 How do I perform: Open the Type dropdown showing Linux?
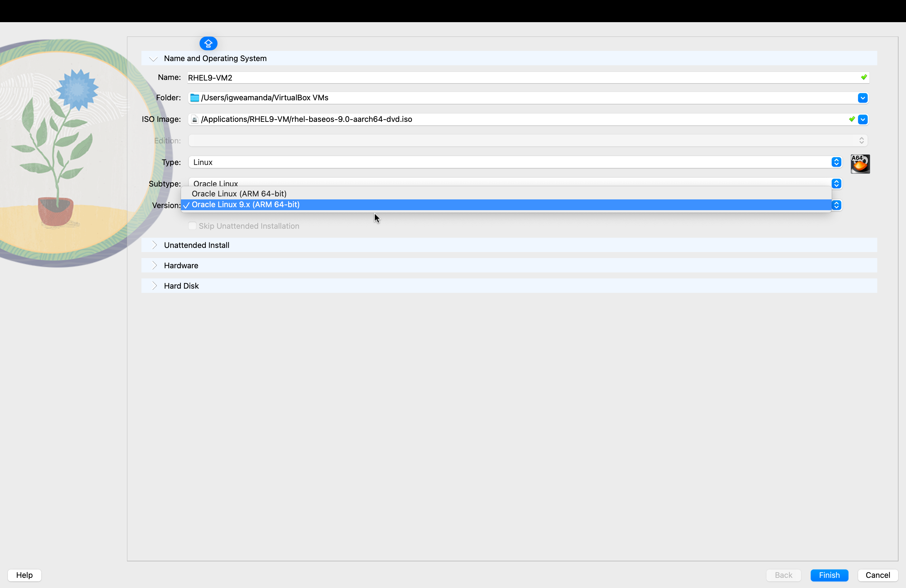pos(515,162)
